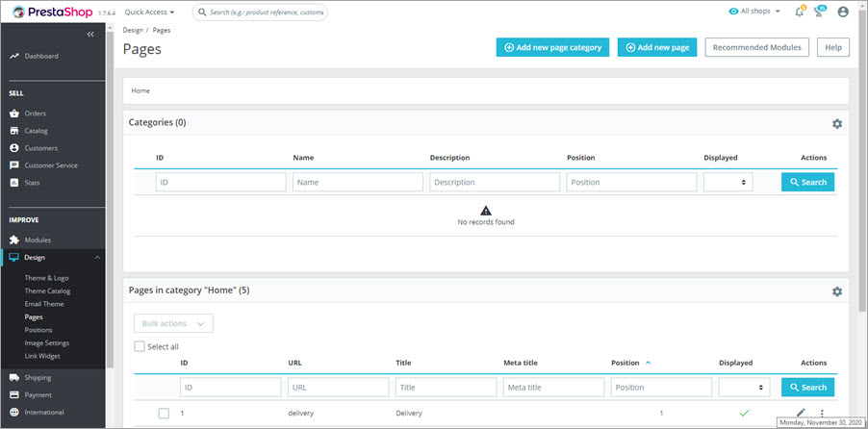Tick the checkbox for the Delivery row
Screen dimensions: 868x429
[x=164, y=413]
